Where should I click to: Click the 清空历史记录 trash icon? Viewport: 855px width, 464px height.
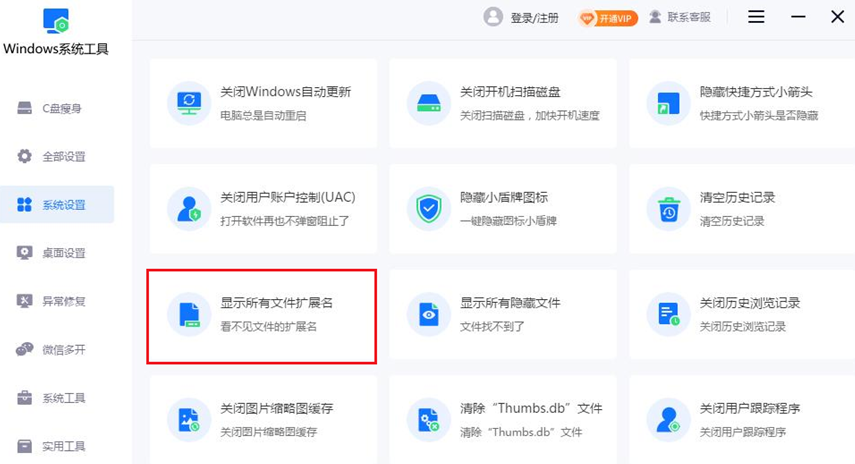(x=669, y=209)
